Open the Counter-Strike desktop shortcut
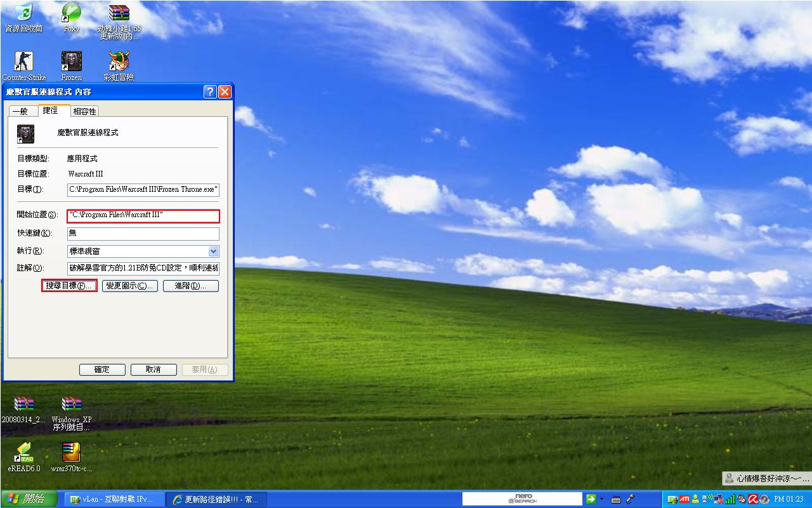 (23, 63)
